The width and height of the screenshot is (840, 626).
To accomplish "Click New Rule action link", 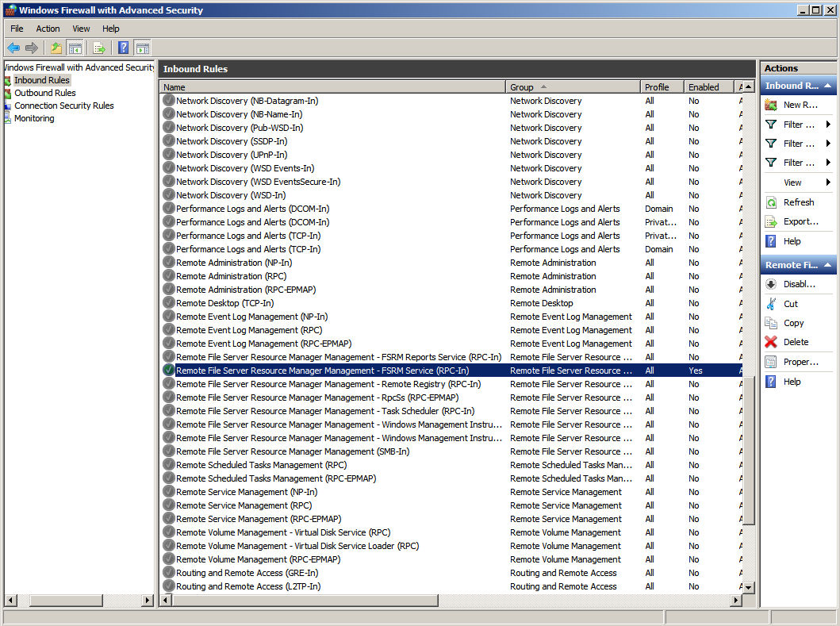I will pyautogui.click(x=800, y=105).
